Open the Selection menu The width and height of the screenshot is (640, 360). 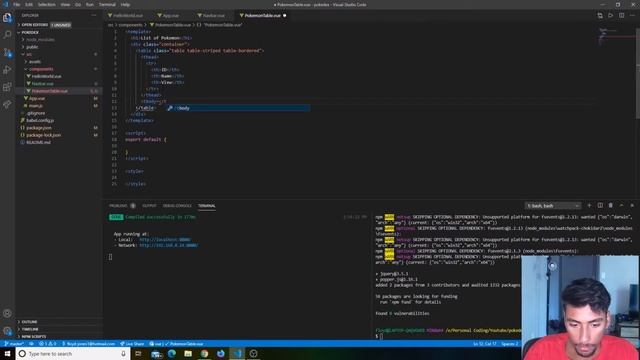point(47,4)
